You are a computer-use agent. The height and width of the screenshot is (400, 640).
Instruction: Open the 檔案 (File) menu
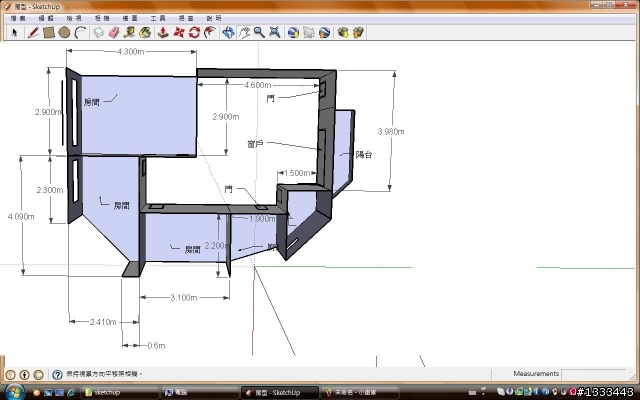point(18,18)
